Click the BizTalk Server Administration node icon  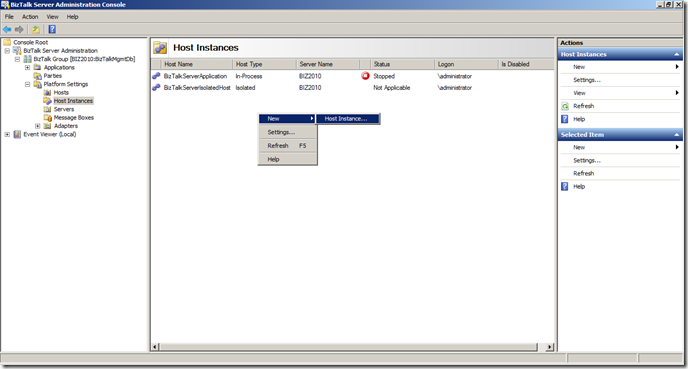[17, 50]
